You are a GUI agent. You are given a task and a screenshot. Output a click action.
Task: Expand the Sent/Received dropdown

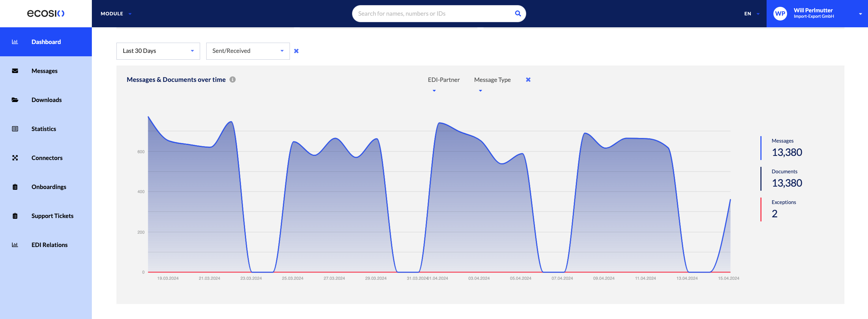point(248,51)
